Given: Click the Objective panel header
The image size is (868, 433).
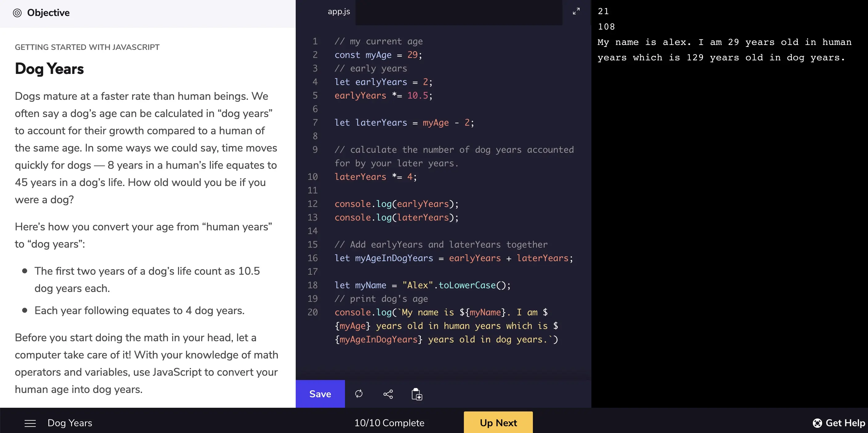Looking at the screenshot, I should (48, 13).
